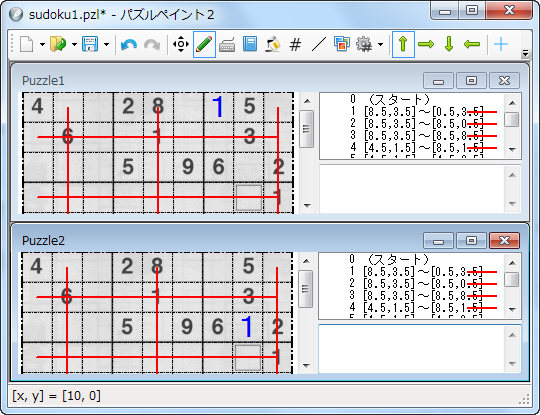The height and width of the screenshot is (415, 540).
Task: Click the overlapping windows icon
Action: (x=342, y=44)
